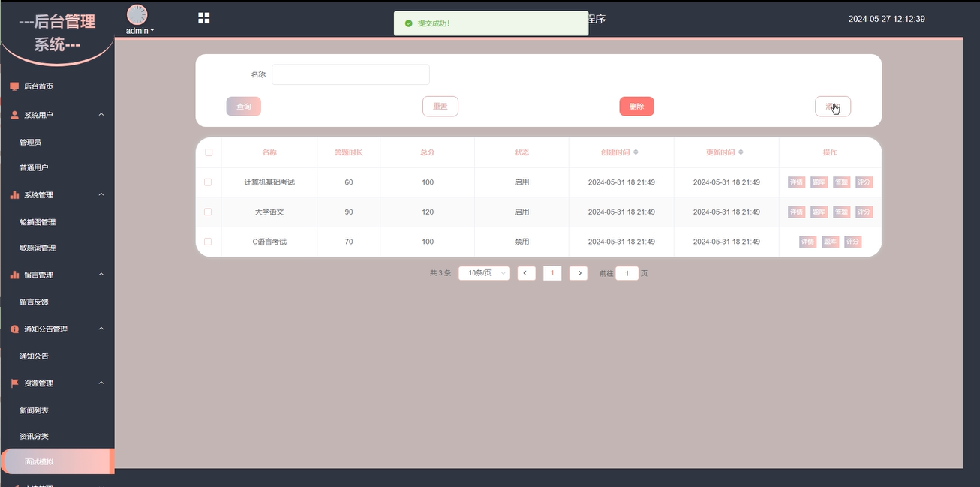Click the flag icon beside 资源管理
Viewport: 980px width, 487px height.
pos(14,383)
